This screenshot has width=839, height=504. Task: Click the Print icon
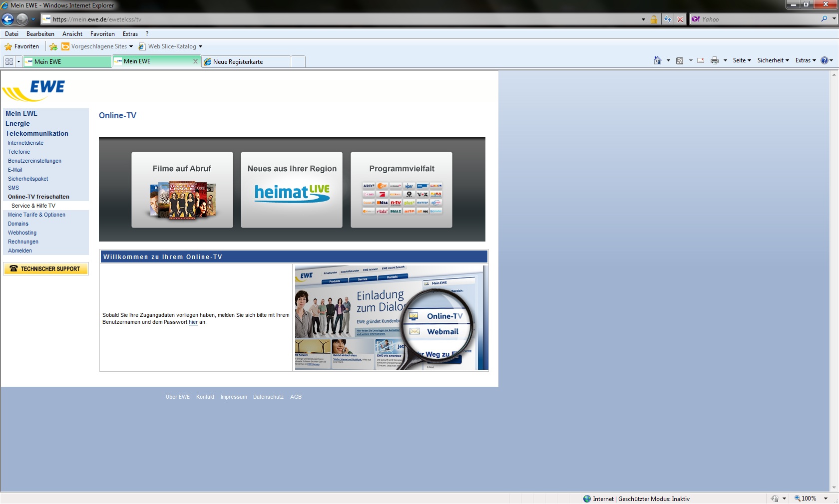pos(715,60)
